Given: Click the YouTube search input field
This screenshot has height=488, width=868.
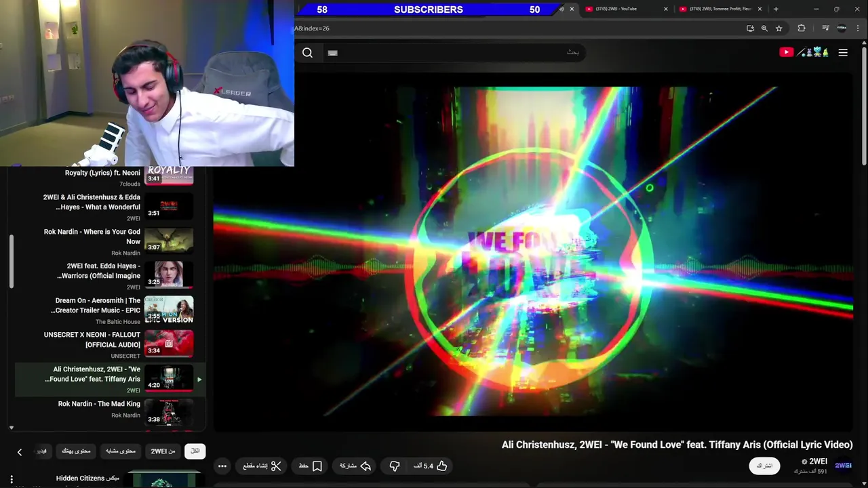Looking at the screenshot, I should tap(454, 53).
